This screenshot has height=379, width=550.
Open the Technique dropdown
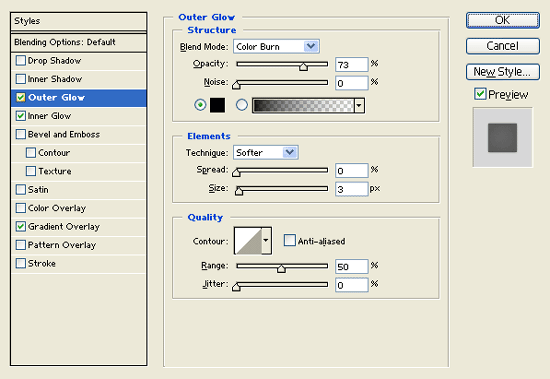(x=266, y=152)
